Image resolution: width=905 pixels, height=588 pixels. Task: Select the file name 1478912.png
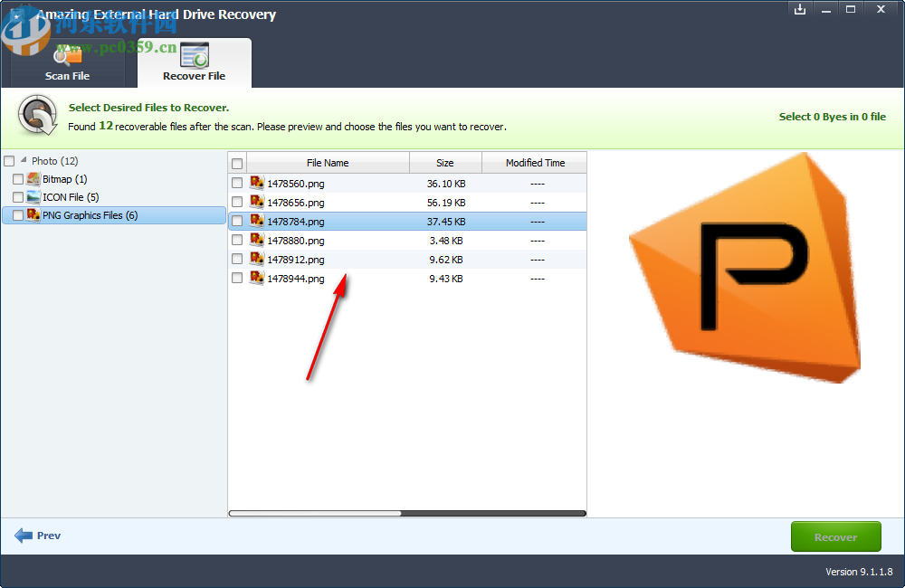(296, 260)
